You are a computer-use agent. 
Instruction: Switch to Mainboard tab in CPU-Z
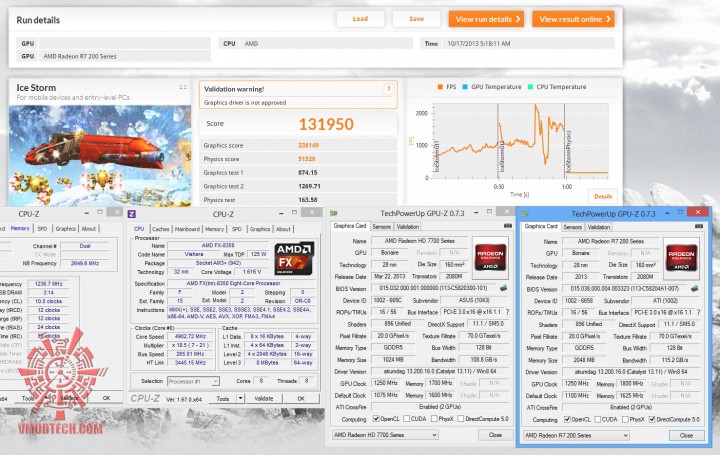pos(187,229)
